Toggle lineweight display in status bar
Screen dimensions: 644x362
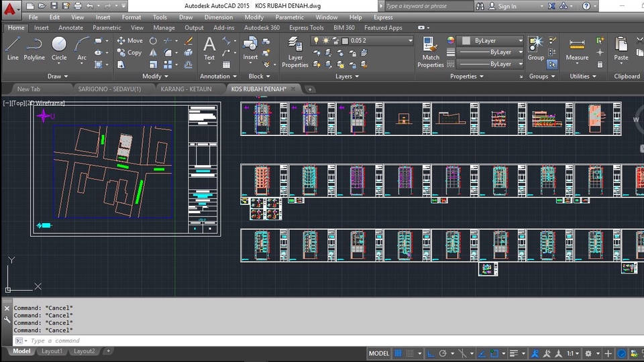(x=514, y=353)
